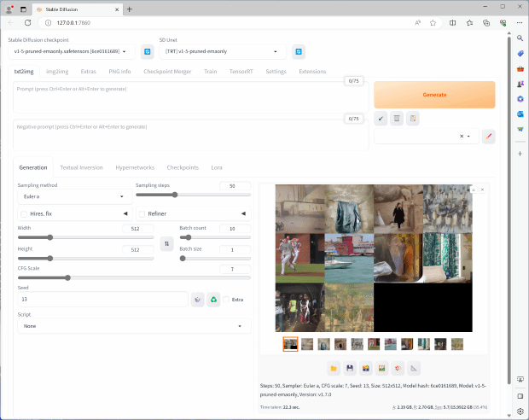Switch to the Hypernetworks tab
Screen dimensions: 529x420
point(135,168)
